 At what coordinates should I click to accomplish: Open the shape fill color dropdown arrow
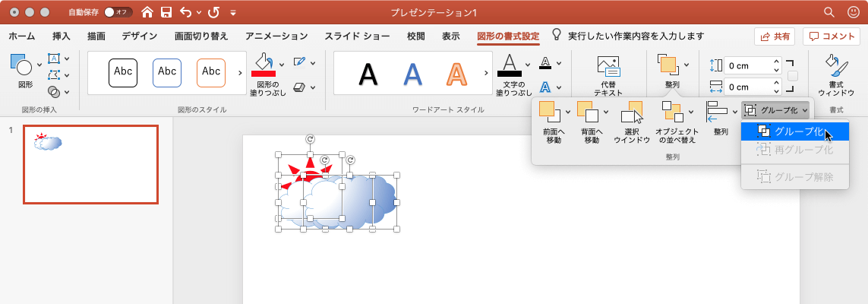click(281, 65)
